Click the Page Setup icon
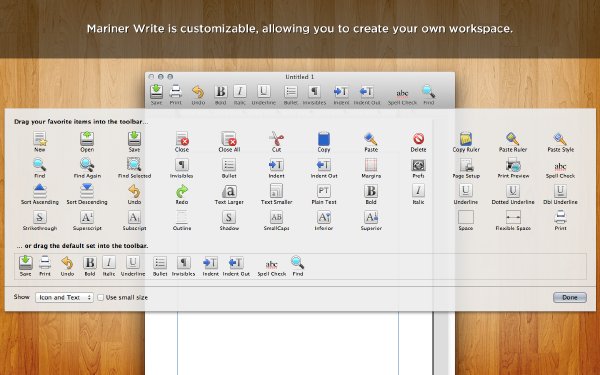 [466, 165]
